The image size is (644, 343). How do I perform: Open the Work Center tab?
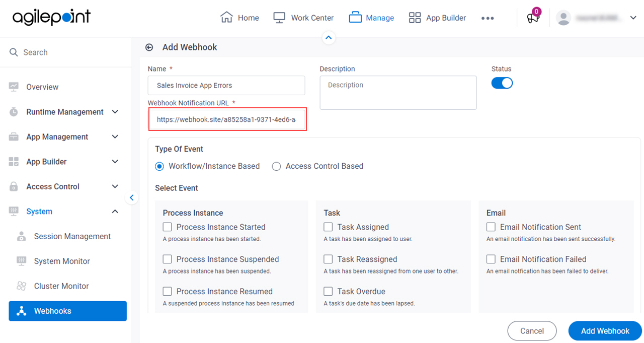point(303,18)
